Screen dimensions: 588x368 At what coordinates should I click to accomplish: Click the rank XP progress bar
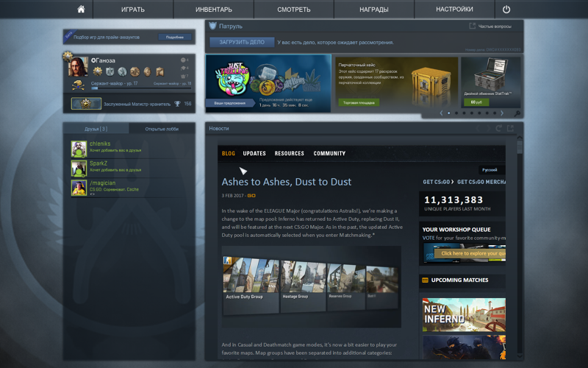141,88
